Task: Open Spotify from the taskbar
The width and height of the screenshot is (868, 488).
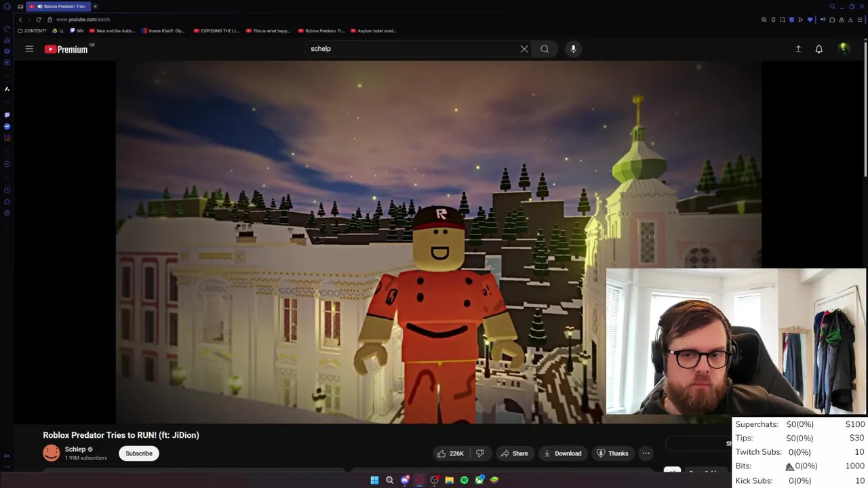Action: pyautogui.click(x=465, y=480)
